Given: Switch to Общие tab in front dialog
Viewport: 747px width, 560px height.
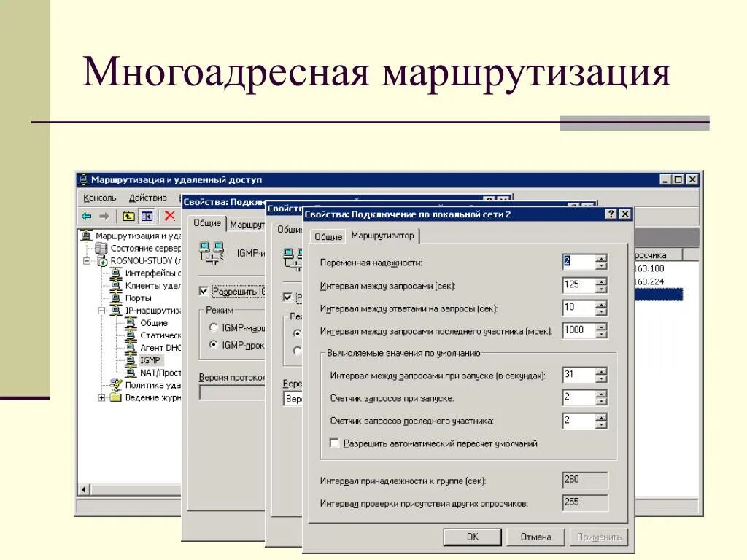Looking at the screenshot, I should pyautogui.click(x=328, y=237).
